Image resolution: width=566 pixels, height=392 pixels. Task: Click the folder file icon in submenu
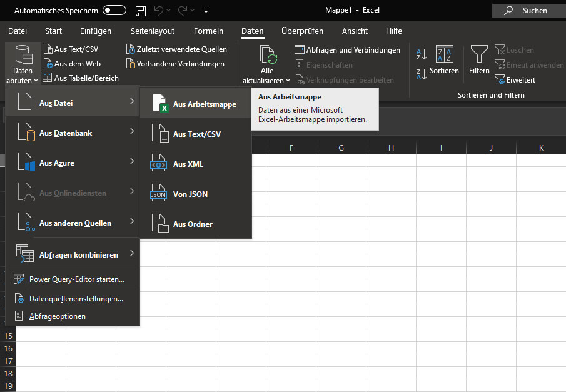(x=160, y=223)
